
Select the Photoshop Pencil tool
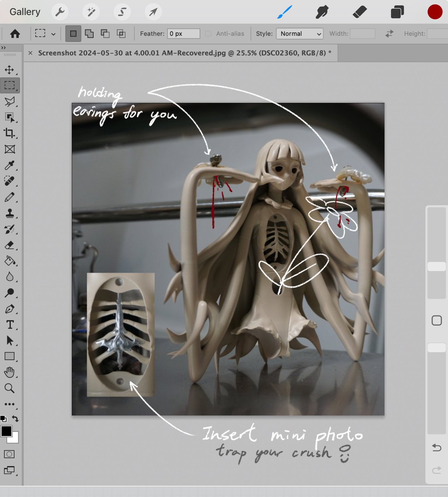[x=10, y=197]
